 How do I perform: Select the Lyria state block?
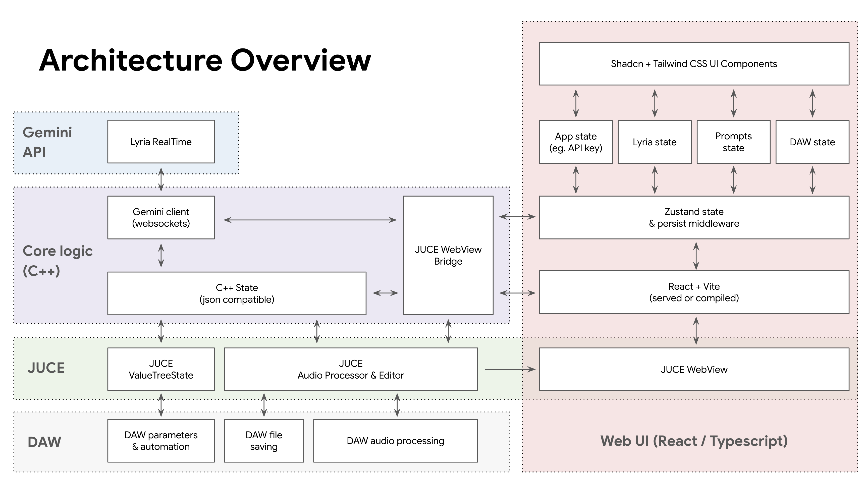click(x=654, y=142)
